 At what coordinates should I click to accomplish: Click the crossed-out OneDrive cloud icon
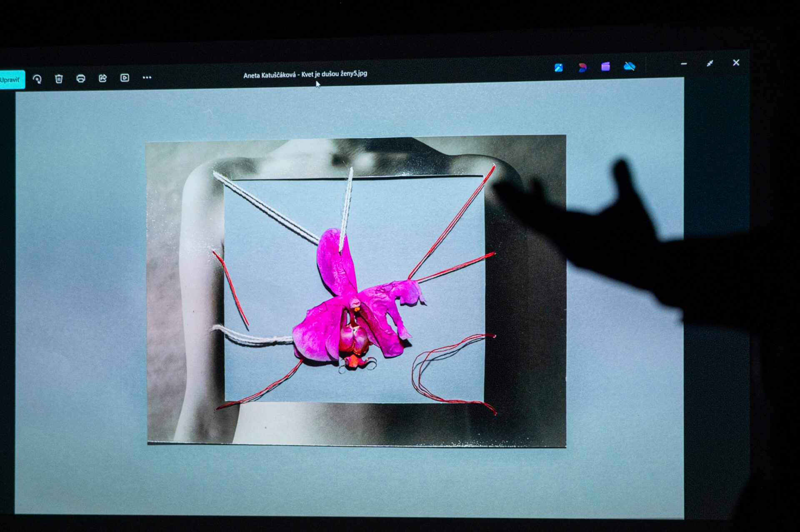coord(629,66)
